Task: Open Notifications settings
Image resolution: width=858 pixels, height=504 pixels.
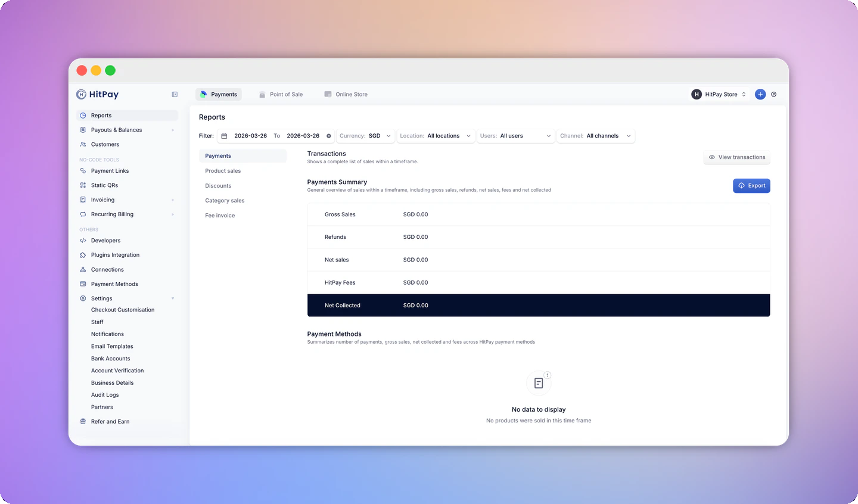Action: tap(107, 334)
